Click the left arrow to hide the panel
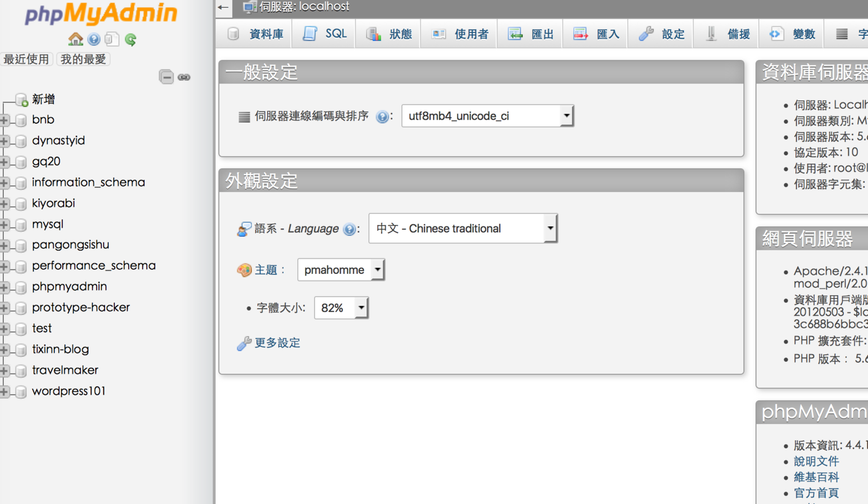This screenshot has width=868, height=504. coord(224,7)
